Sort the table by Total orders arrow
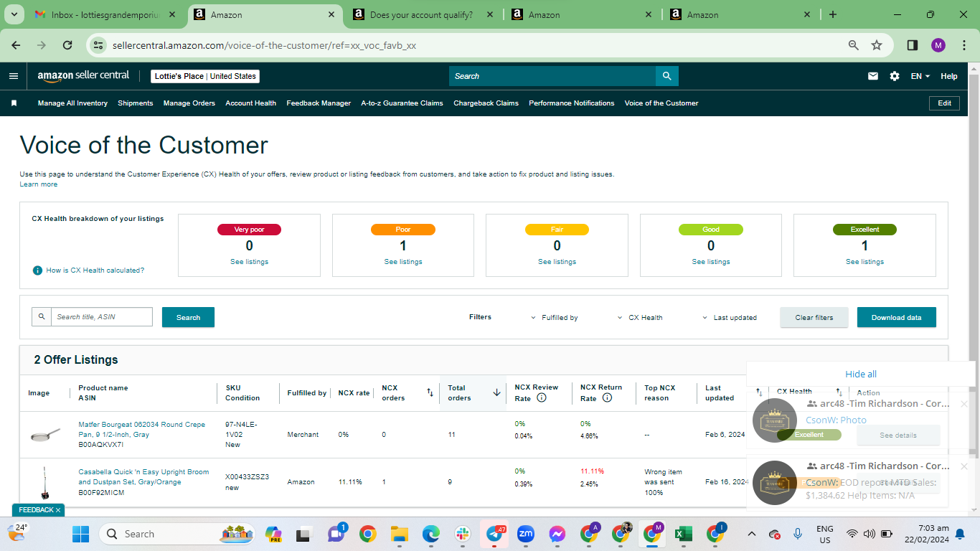The width and height of the screenshot is (980, 551). pos(496,392)
